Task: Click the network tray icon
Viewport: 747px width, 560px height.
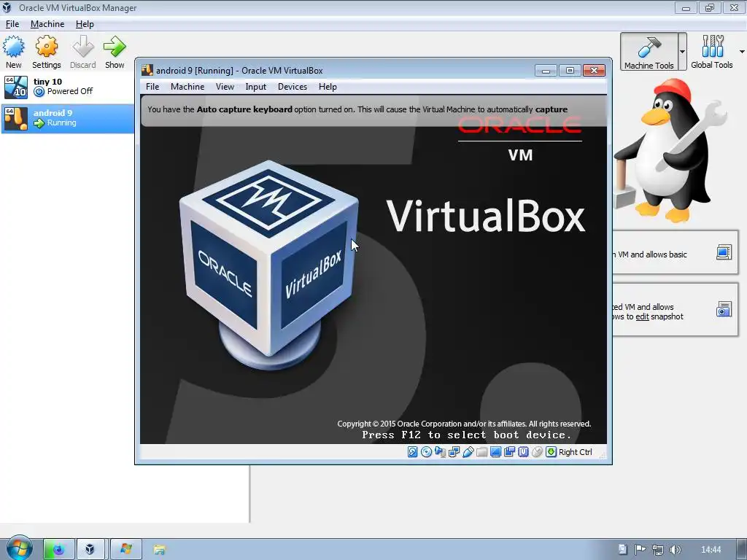Action: pos(658,550)
